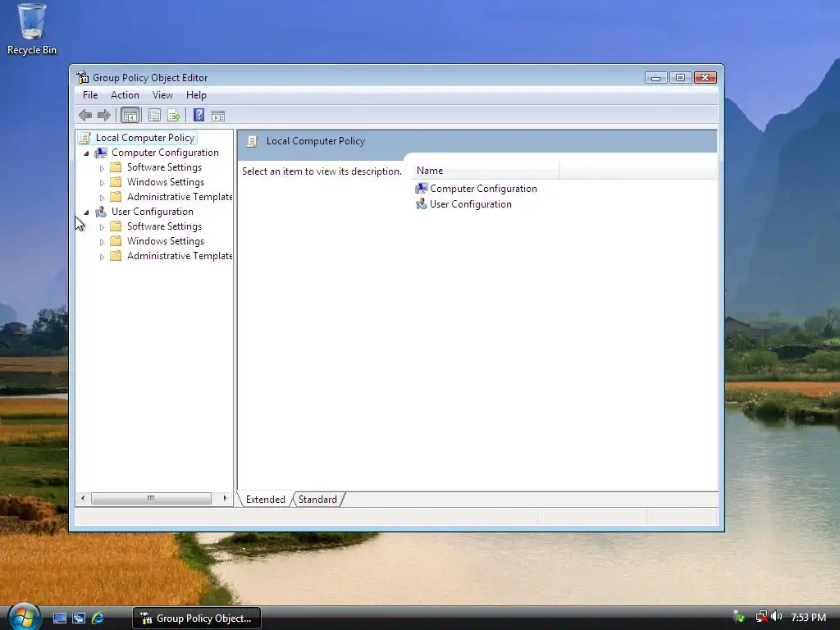Select Software Settings label under User Configuration
840x630 pixels.
click(x=164, y=226)
